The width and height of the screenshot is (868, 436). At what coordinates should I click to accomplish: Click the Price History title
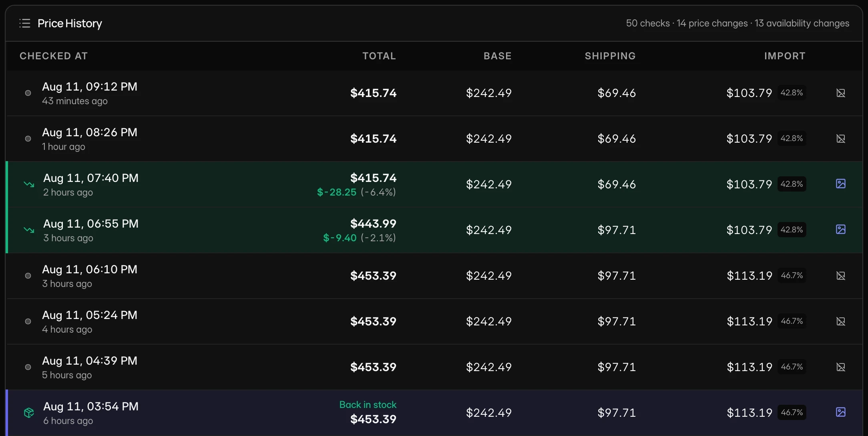click(70, 23)
